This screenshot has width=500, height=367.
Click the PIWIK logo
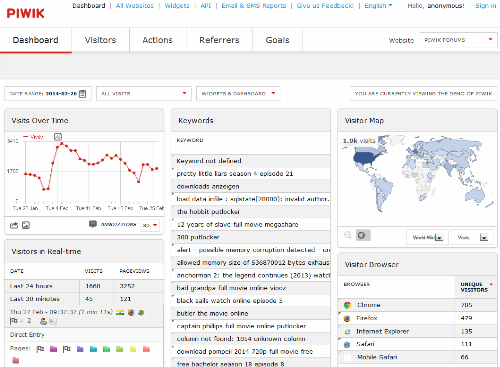click(25, 14)
